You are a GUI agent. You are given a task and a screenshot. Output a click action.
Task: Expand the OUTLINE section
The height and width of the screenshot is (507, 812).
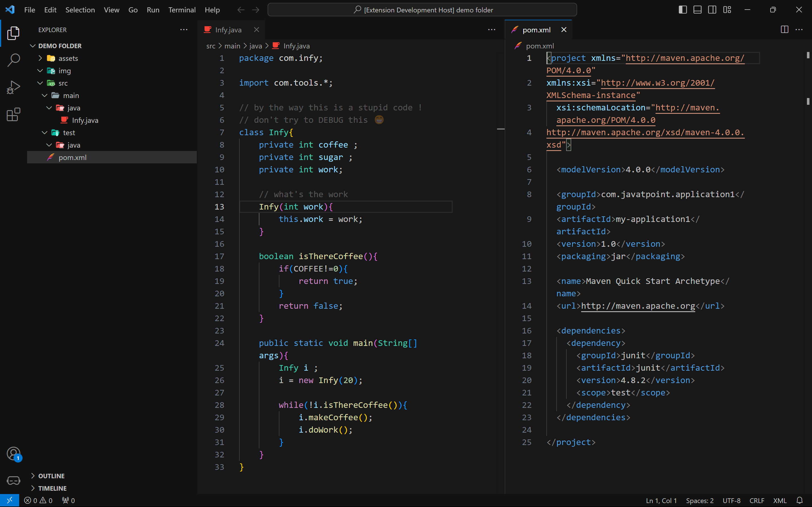click(x=51, y=476)
